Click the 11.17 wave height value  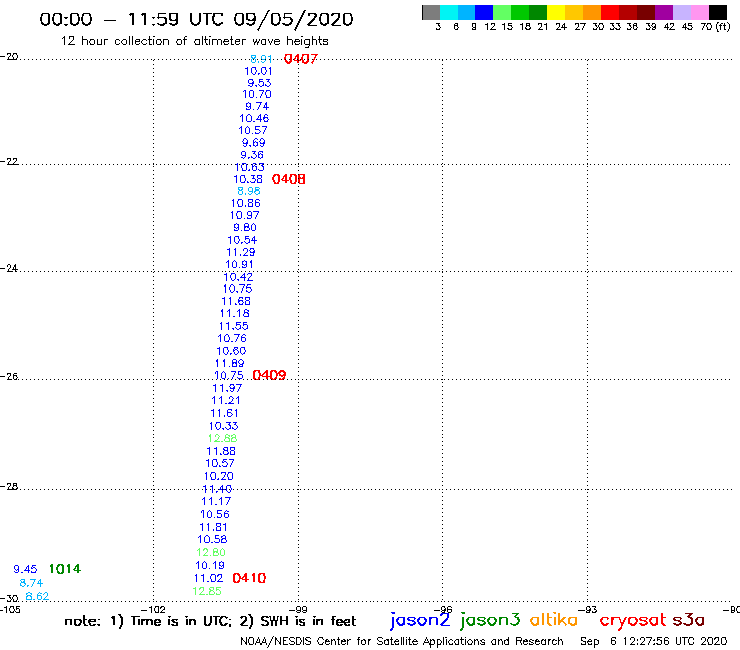[216, 501]
